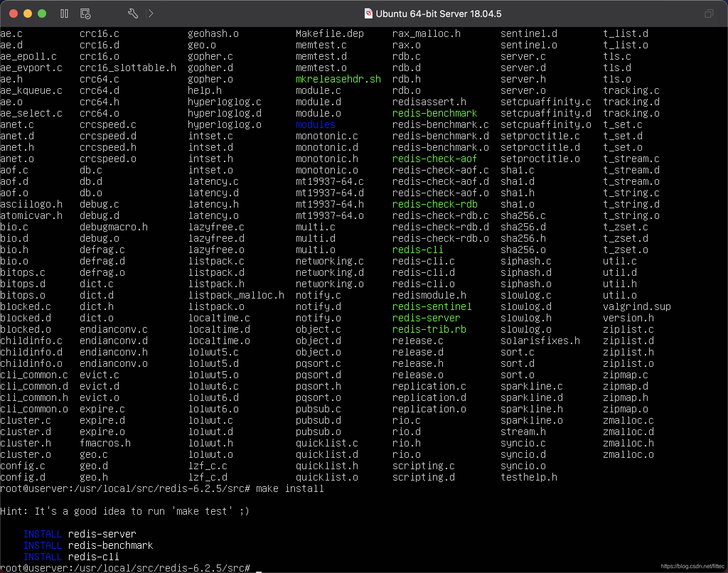Click the blog.csdn.net watermark link

(x=692, y=566)
